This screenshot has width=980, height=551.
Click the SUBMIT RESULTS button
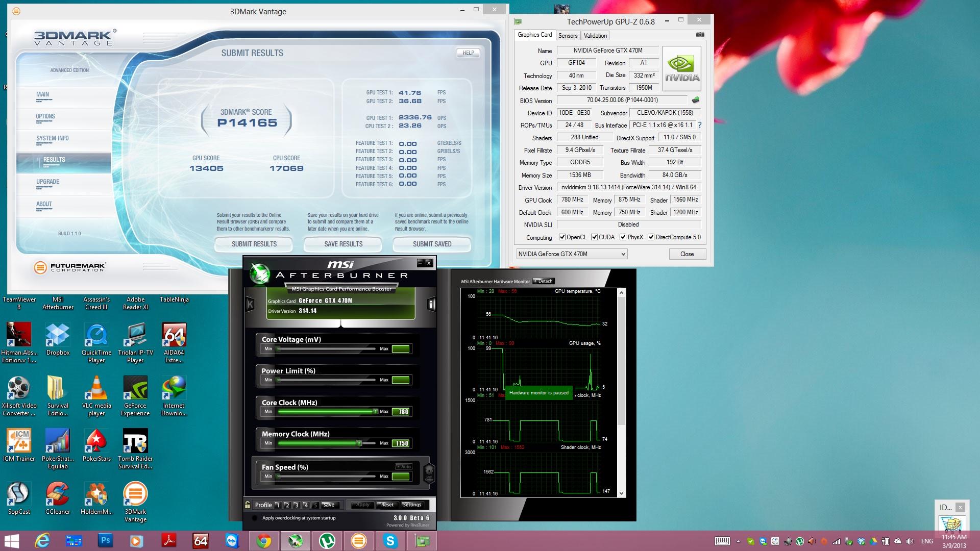[254, 244]
